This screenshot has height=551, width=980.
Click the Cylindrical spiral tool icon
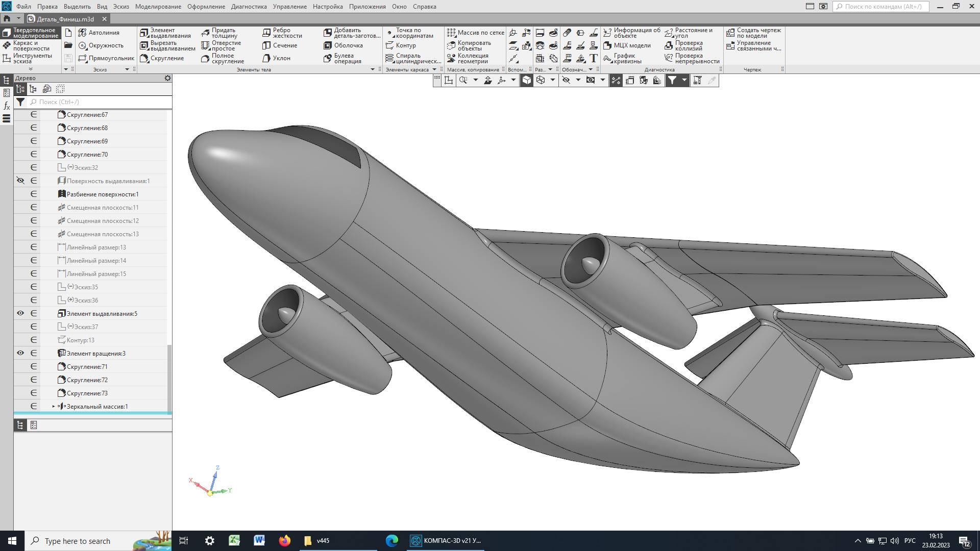390,58
